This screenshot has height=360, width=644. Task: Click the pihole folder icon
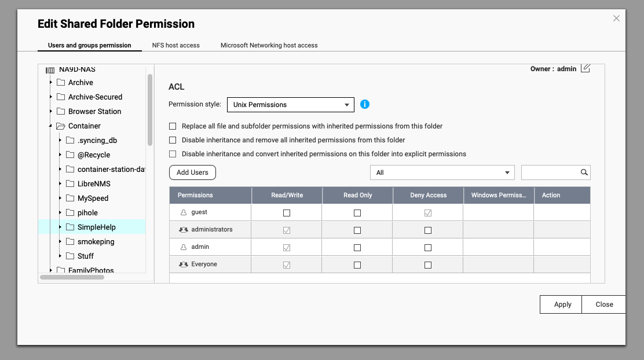click(x=70, y=213)
